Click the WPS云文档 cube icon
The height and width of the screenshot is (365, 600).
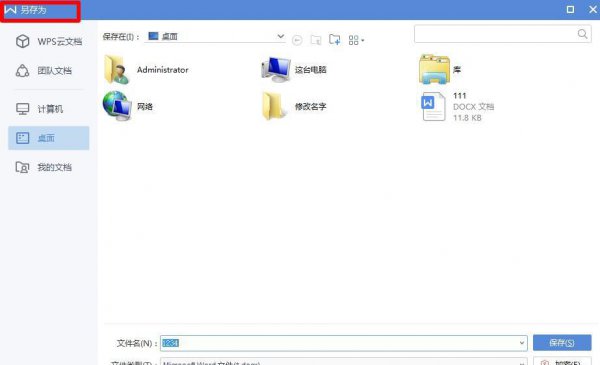click(23, 41)
